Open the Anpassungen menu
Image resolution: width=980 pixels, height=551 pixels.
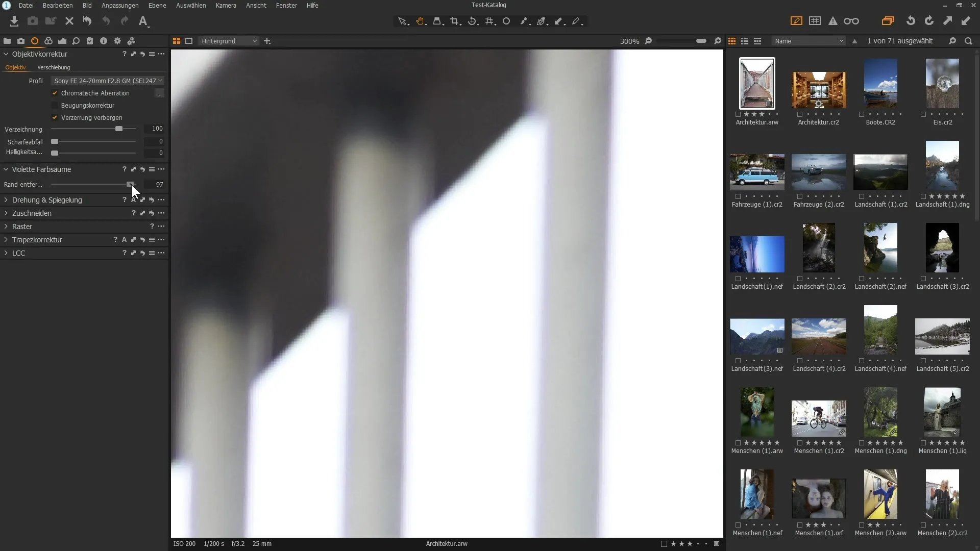tap(120, 5)
